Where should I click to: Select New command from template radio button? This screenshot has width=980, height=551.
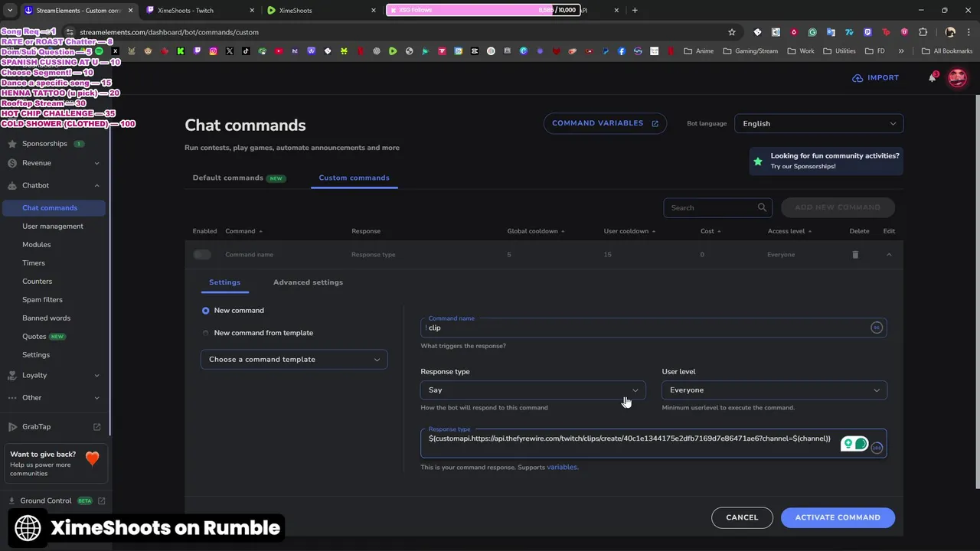(x=205, y=333)
